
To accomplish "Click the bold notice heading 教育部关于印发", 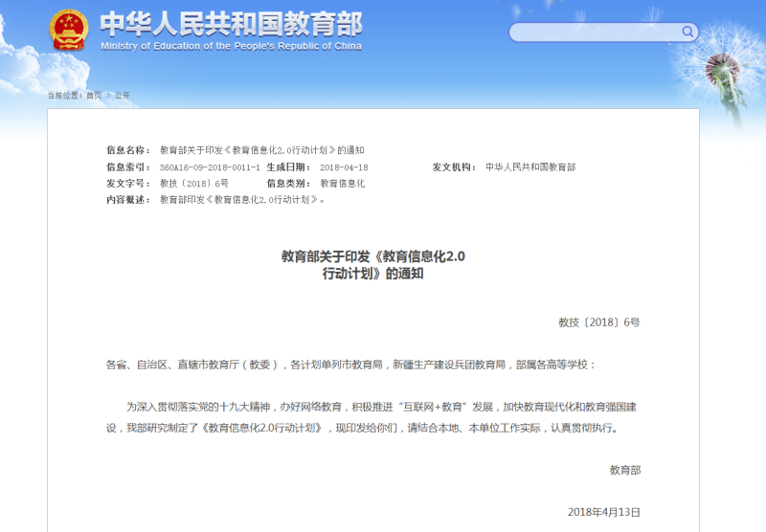I will [372, 265].
